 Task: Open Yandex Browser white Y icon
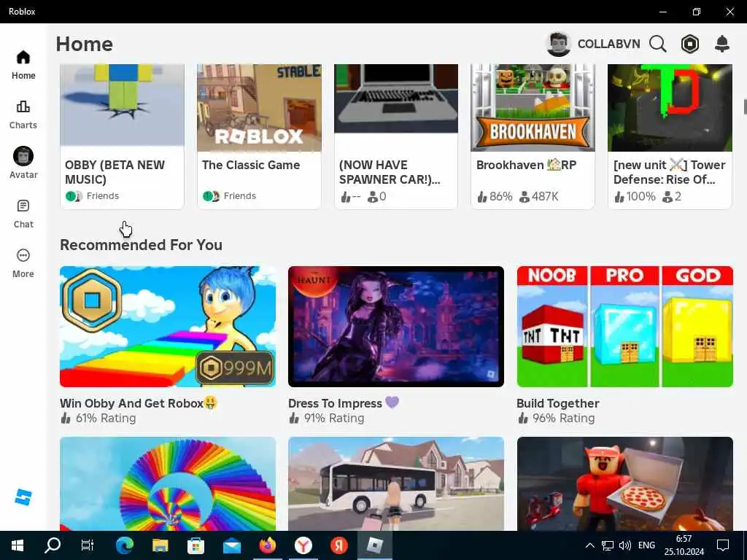(x=303, y=545)
